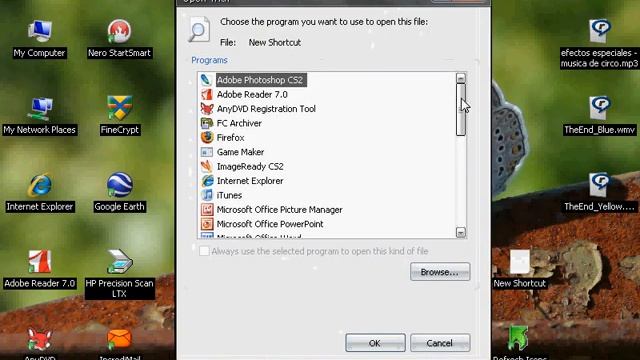Open My Network Places desktop icon
The image size is (640, 360).
pos(40,108)
